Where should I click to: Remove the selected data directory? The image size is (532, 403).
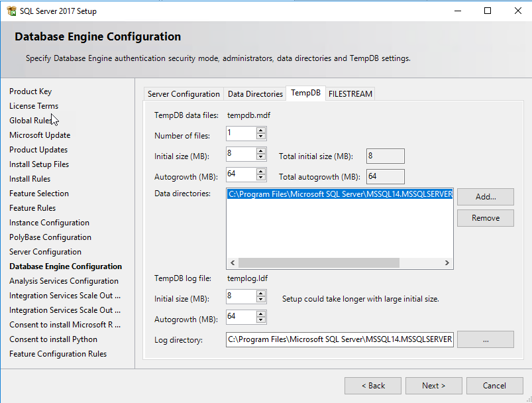[x=485, y=218]
